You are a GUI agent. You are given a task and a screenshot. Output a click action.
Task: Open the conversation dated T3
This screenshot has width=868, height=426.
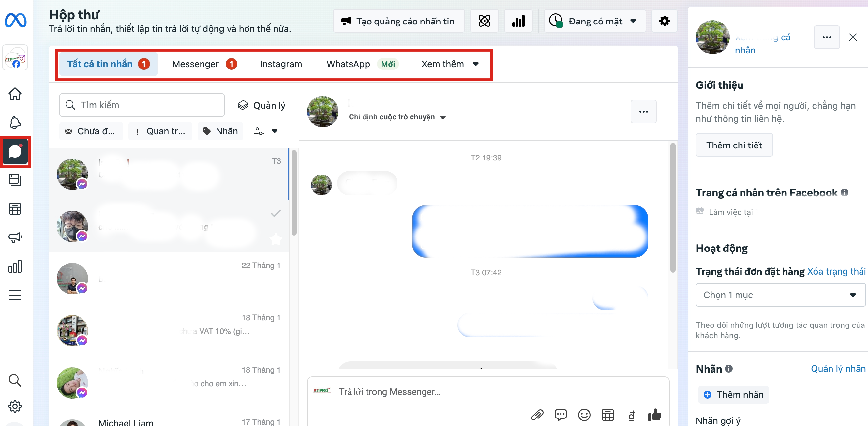tap(169, 174)
